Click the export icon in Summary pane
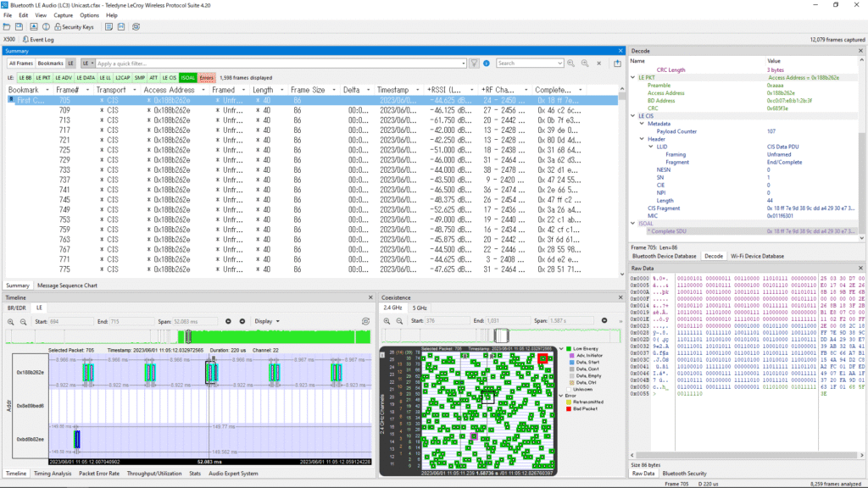 (x=618, y=64)
